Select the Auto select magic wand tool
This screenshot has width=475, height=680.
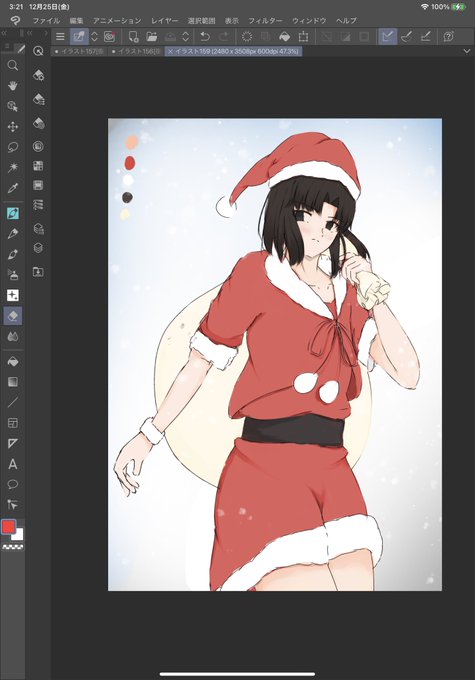13,167
